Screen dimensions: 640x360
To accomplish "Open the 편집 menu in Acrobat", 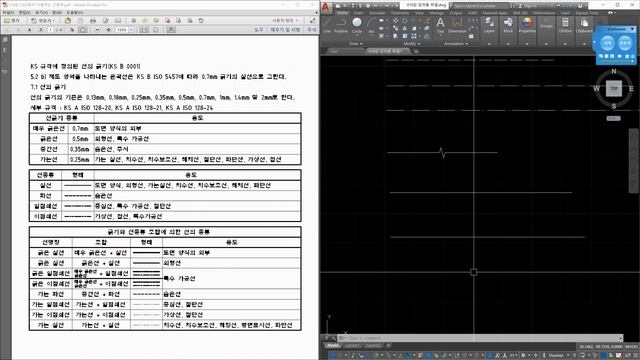I will 24,13.
